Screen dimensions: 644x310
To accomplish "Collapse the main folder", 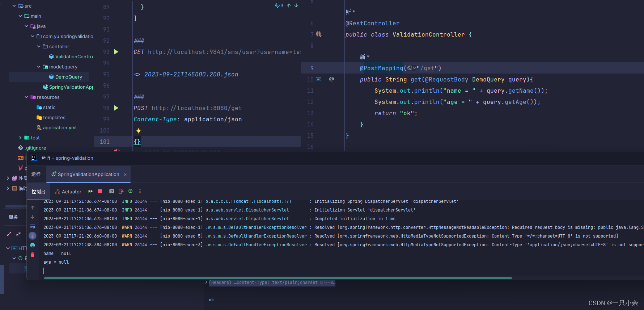I will click(20, 16).
